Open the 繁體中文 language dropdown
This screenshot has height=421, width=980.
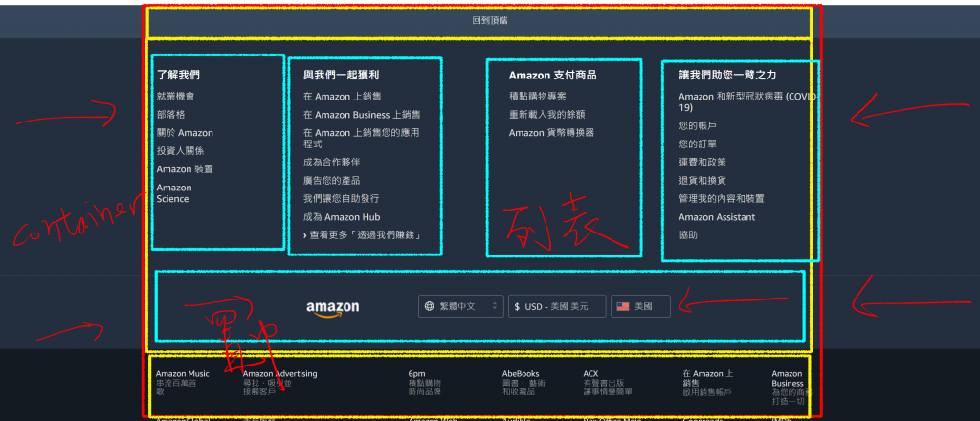pos(460,307)
